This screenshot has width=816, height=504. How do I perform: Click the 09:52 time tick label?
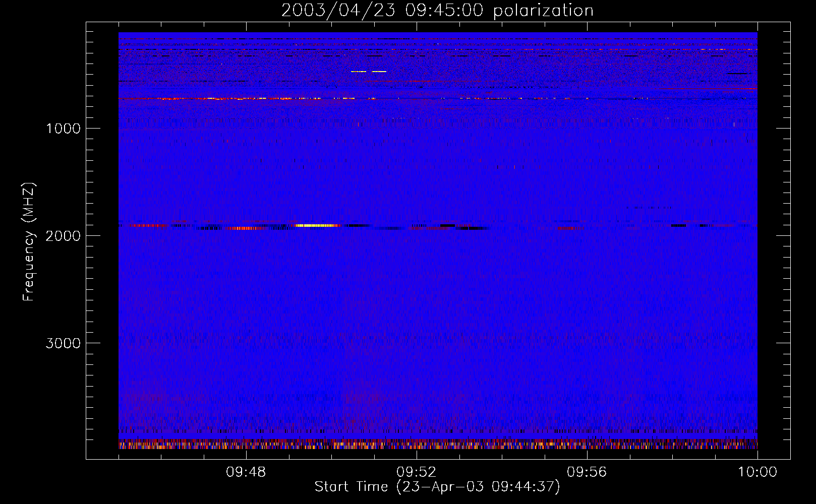point(416,472)
